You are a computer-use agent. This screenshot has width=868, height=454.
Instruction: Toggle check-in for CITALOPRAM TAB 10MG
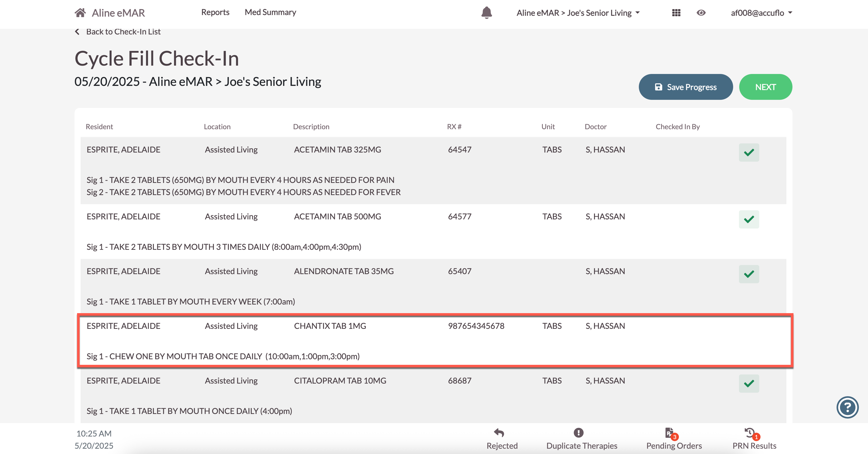[x=749, y=384]
